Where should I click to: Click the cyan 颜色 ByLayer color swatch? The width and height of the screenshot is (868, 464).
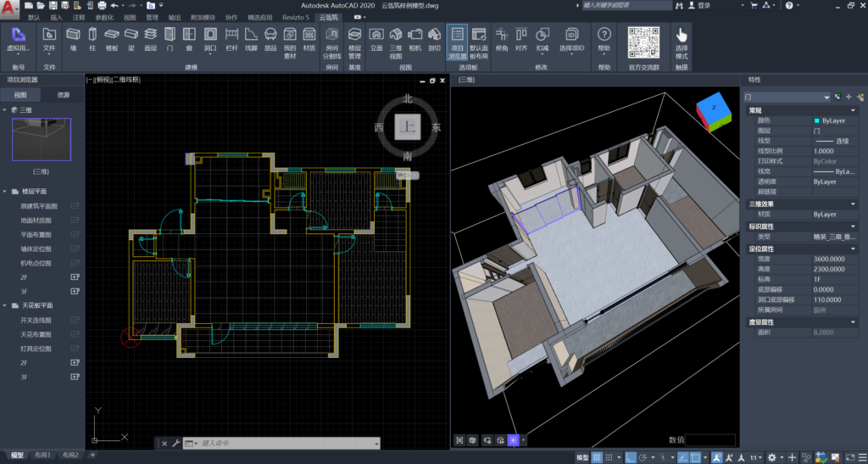tap(817, 120)
